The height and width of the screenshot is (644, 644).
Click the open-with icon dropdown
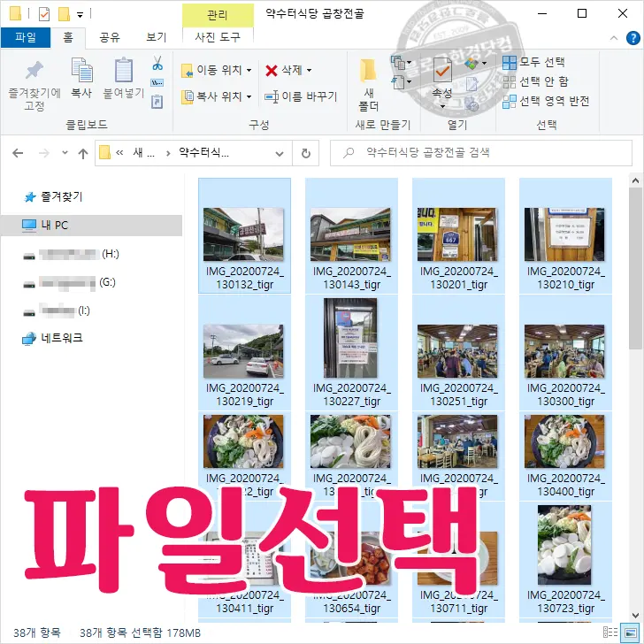click(x=475, y=64)
